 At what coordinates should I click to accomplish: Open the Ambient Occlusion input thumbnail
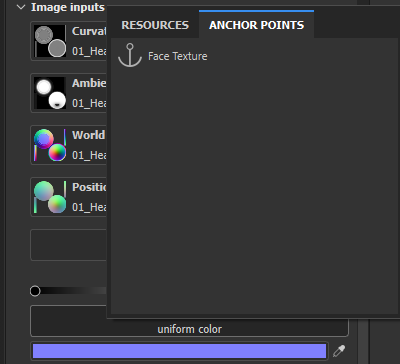(x=50, y=93)
